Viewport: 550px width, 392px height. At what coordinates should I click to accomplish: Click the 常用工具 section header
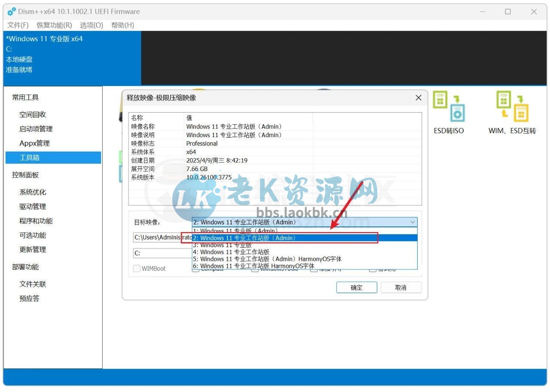click(x=25, y=98)
